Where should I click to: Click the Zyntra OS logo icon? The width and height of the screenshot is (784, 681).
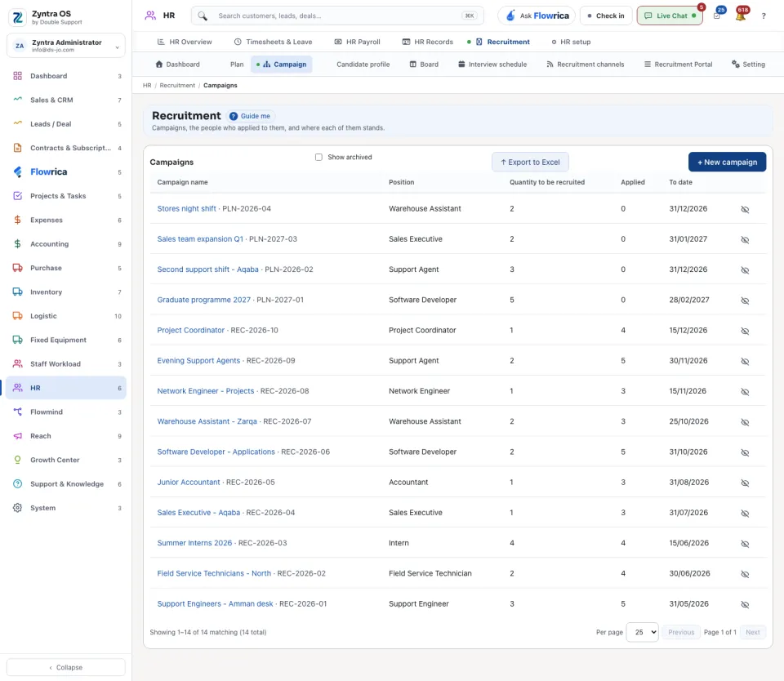17,17
